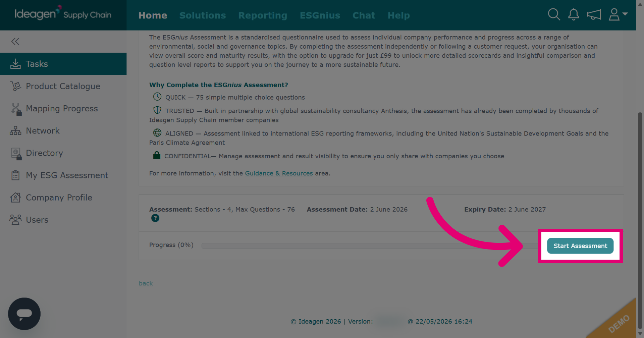Click 'Why Complete the ESGnius Assessment?' heading
The image size is (644, 338).
(219, 85)
